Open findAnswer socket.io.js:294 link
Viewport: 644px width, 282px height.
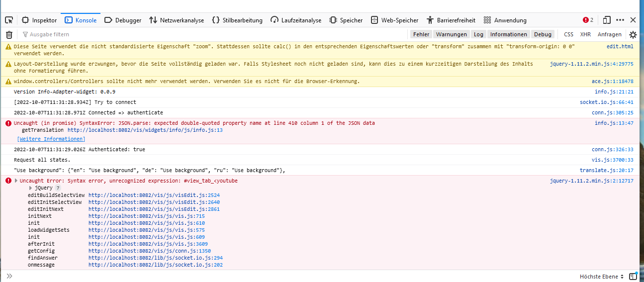pos(156,258)
